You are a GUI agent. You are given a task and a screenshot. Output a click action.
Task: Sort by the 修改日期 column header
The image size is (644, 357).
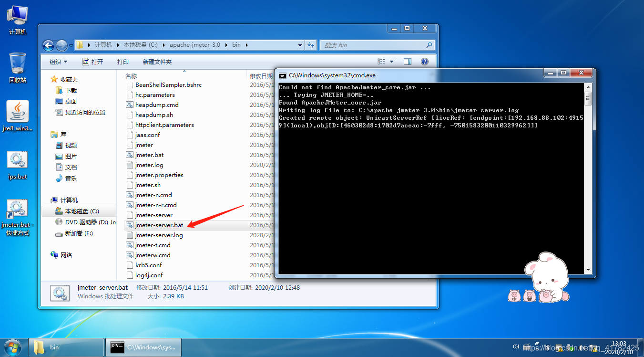coord(261,76)
